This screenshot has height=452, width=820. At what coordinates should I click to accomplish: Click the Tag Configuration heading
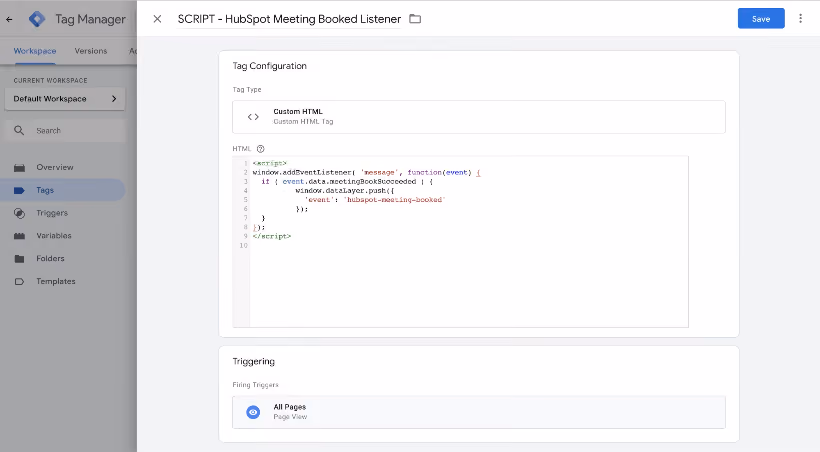click(x=269, y=66)
